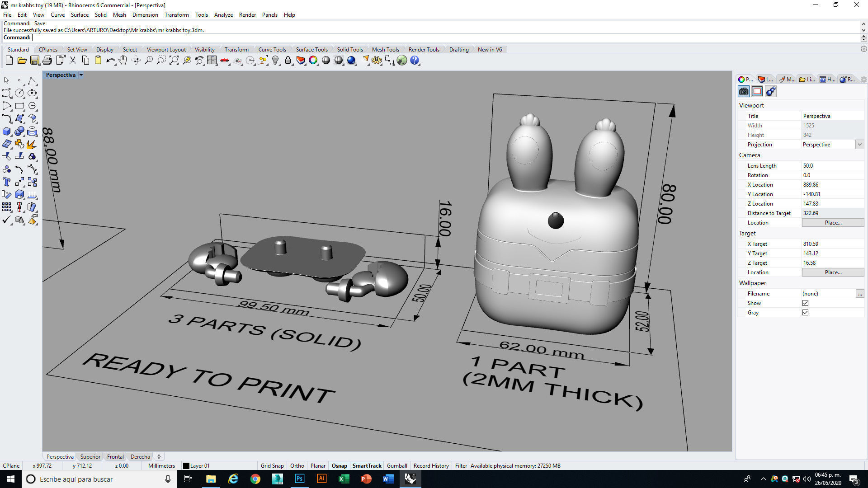Image resolution: width=868 pixels, height=488 pixels.
Task: Open the panel options gear menu
Action: (863, 80)
